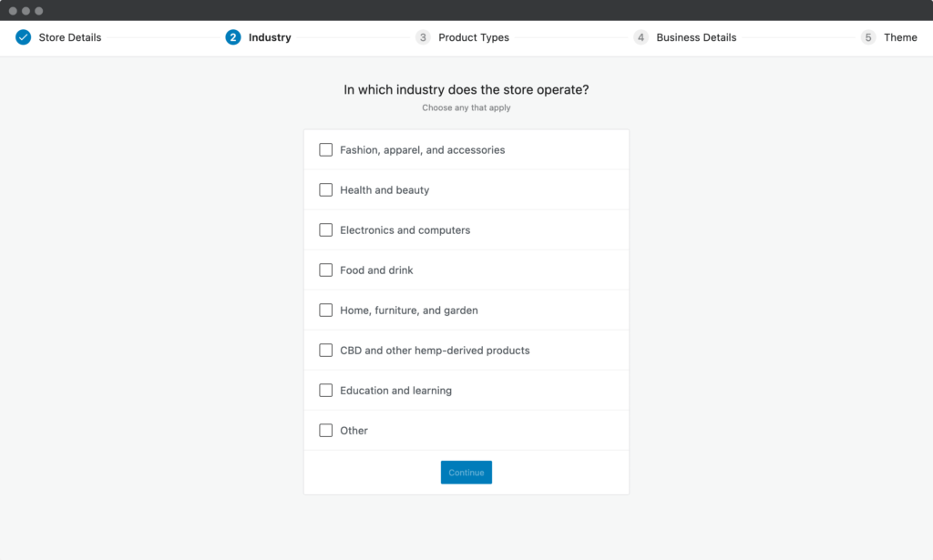Click the step 5 number circle icon
The image size is (933, 560).
point(868,37)
